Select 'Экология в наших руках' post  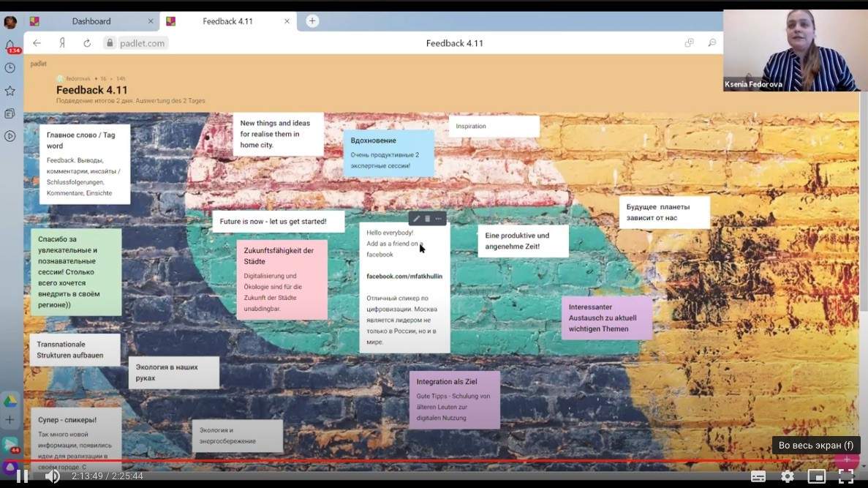click(x=174, y=372)
